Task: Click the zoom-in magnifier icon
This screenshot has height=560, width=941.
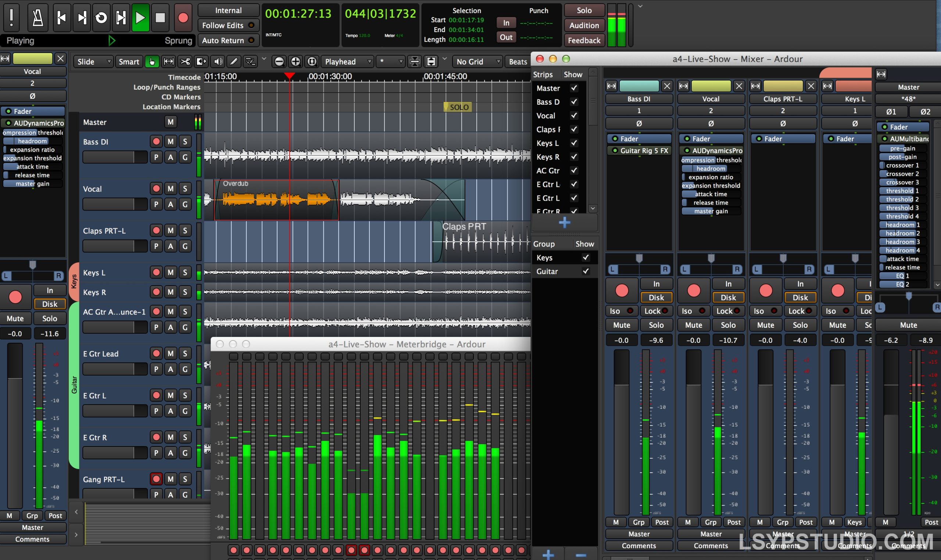Action: click(x=296, y=61)
